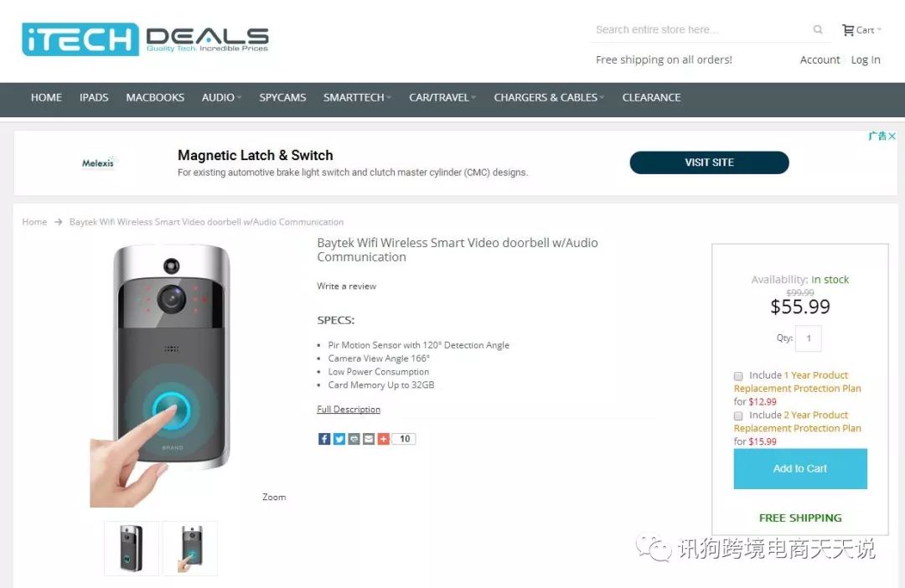The width and height of the screenshot is (905, 588).
Task: Expand the CHARGERS & CABLES dropdown
Action: [x=549, y=97]
